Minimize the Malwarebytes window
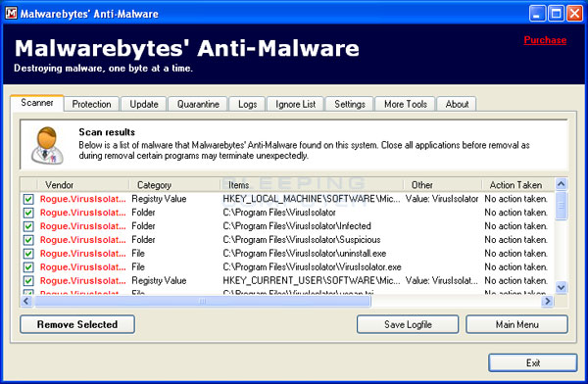588x384 pixels. coord(537,14)
